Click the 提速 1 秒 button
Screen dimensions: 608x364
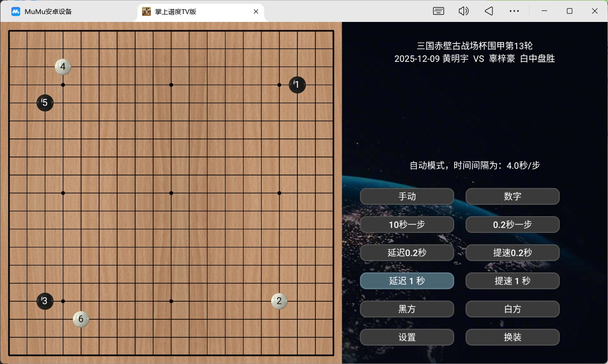coord(512,281)
